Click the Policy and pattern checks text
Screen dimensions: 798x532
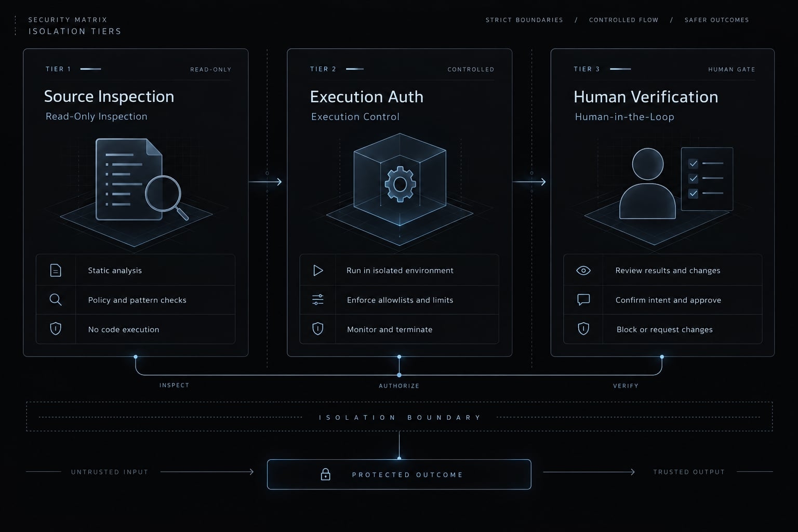tap(137, 300)
